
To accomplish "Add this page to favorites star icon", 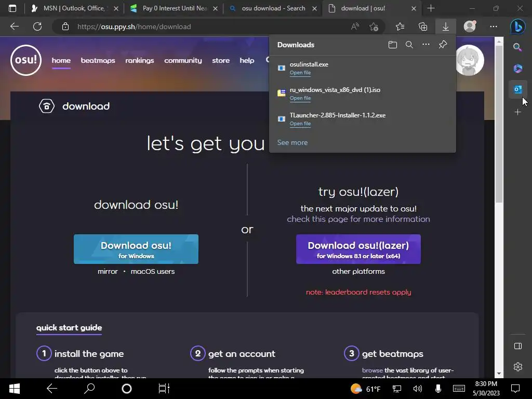I will [374, 26].
